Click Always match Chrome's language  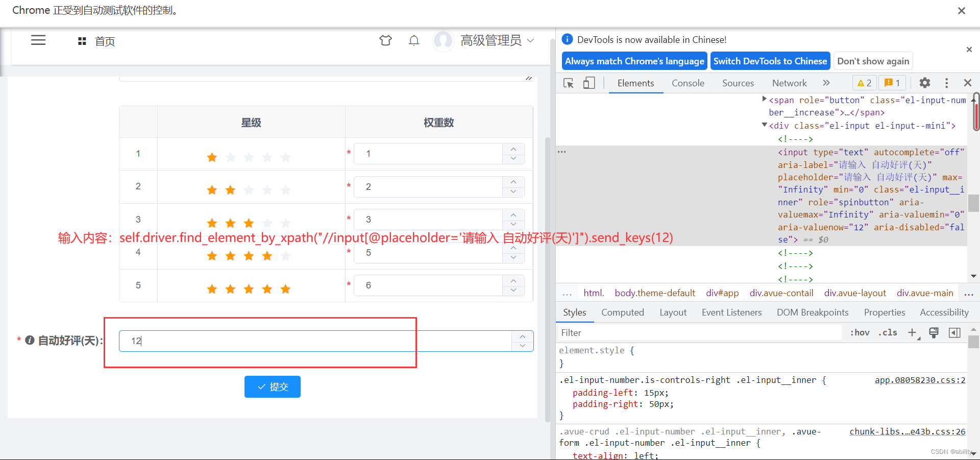[634, 61]
